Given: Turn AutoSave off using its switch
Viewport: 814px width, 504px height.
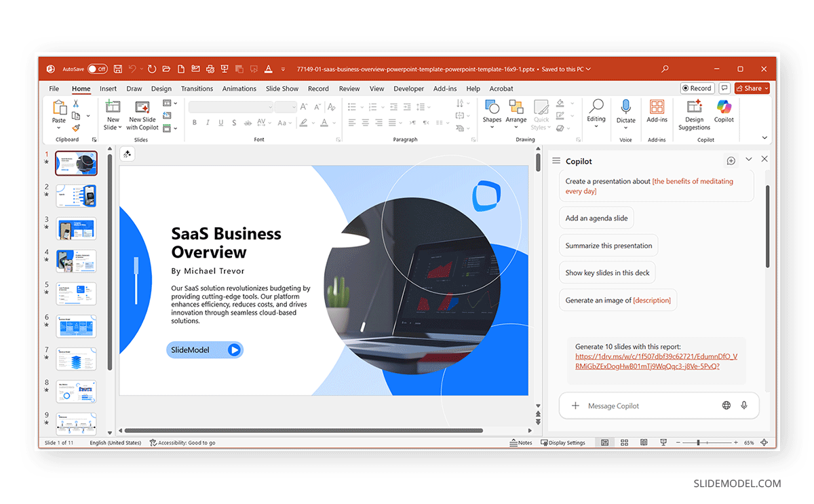Looking at the screenshot, I should [x=97, y=69].
